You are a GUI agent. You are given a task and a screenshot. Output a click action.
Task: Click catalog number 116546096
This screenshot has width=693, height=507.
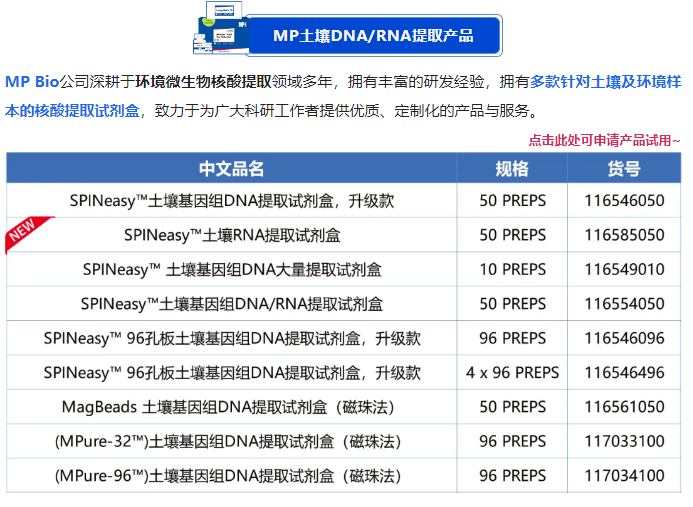pos(624,339)
